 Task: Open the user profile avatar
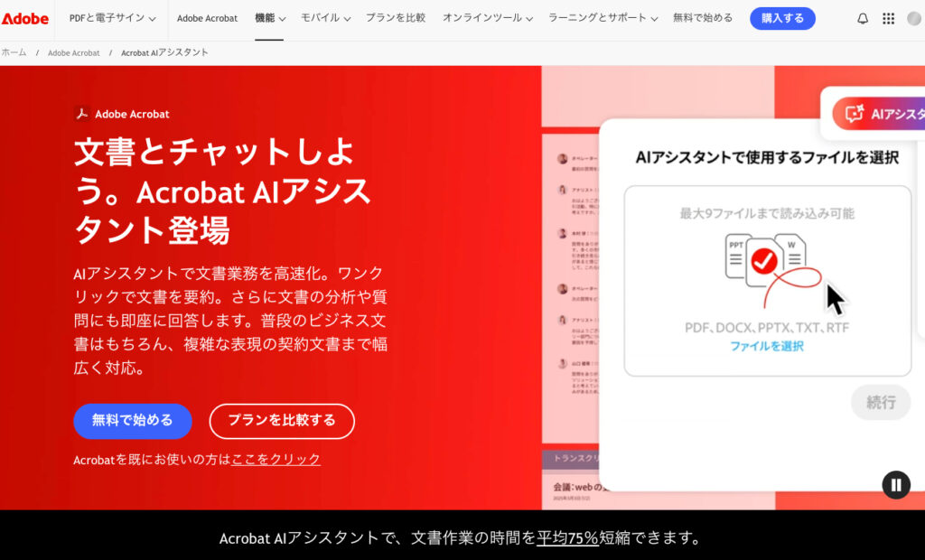click(914, 18)
